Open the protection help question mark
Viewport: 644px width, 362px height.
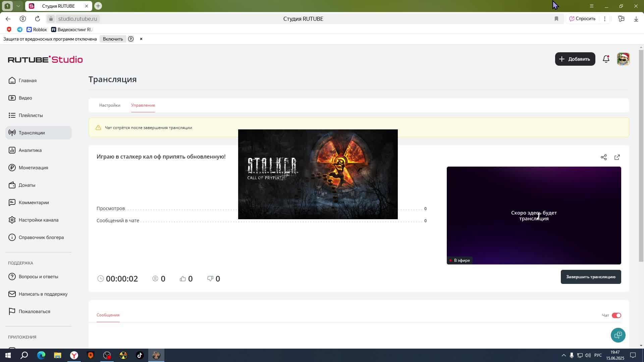pyautogui.click(x=131, y=39)
